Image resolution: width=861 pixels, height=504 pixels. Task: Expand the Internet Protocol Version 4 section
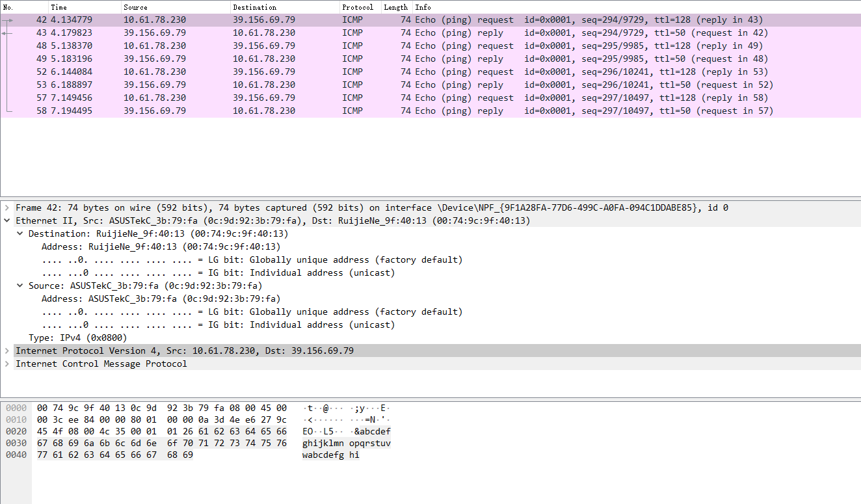[x=7, y=351]
